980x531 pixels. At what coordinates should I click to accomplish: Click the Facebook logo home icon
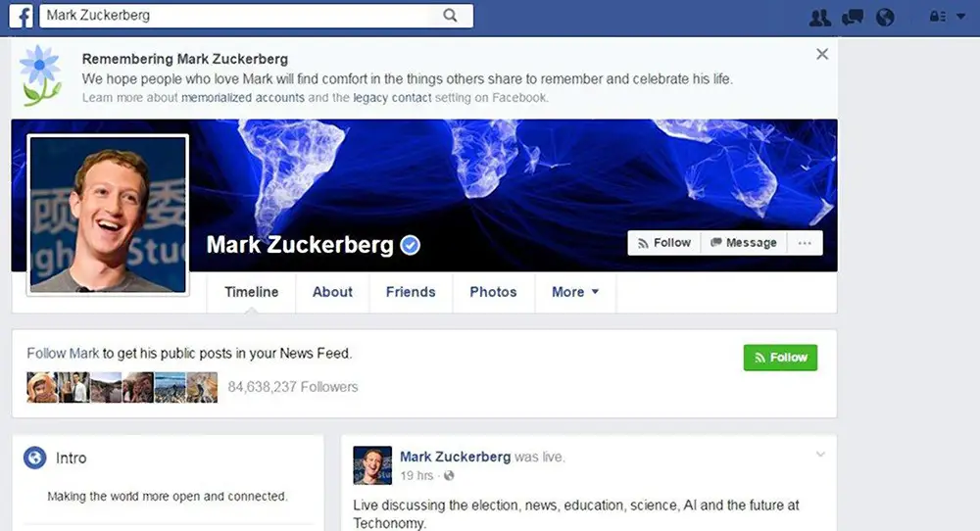(21, 16)
